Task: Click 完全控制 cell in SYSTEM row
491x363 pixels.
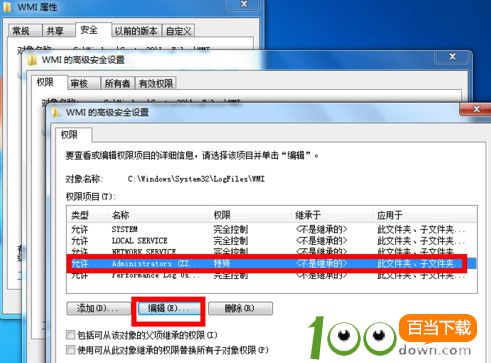Action: pos(230,229)
